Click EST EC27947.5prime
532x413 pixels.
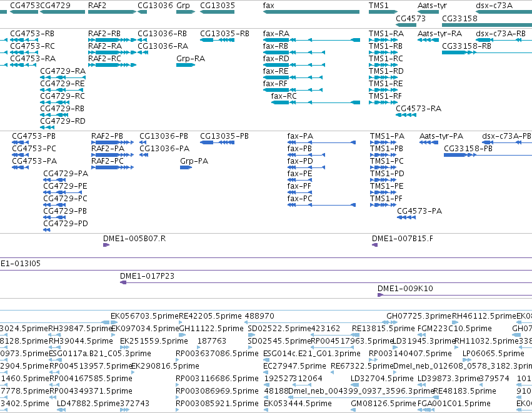(294, 366)
